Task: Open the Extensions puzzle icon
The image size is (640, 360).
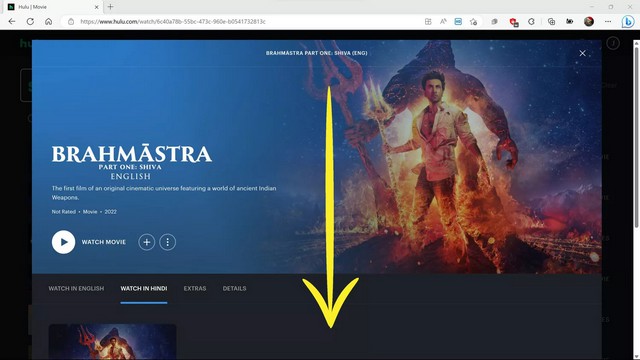Action: [x=531, y=22]
